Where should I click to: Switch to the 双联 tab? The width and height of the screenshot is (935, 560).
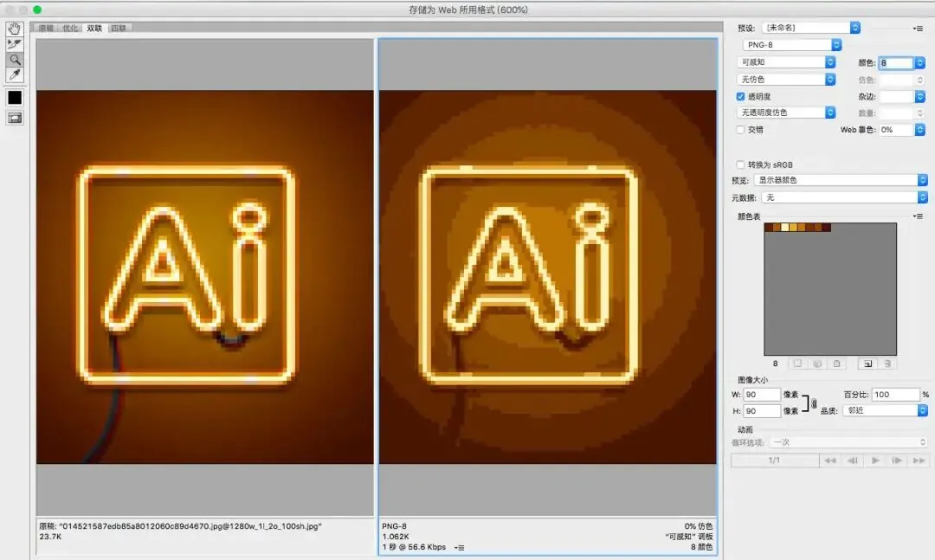(94, 28)
